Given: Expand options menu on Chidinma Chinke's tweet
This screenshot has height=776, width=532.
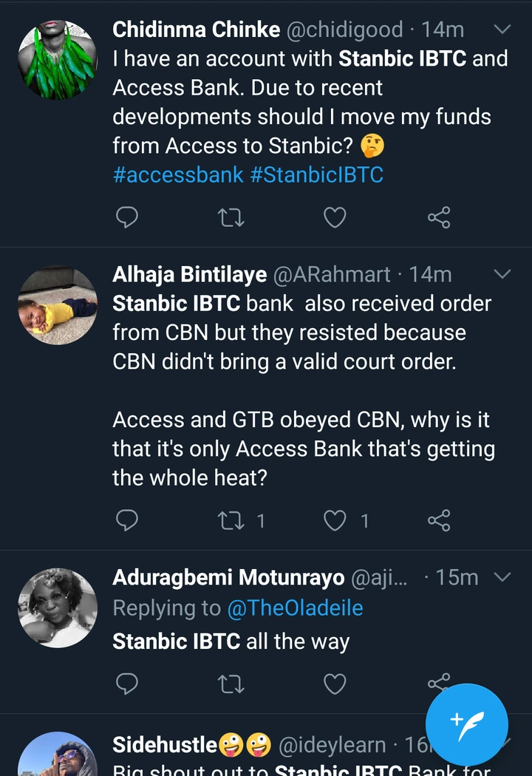Looking at the screenshot, I should pyautogui.click(x=502, y=30).
